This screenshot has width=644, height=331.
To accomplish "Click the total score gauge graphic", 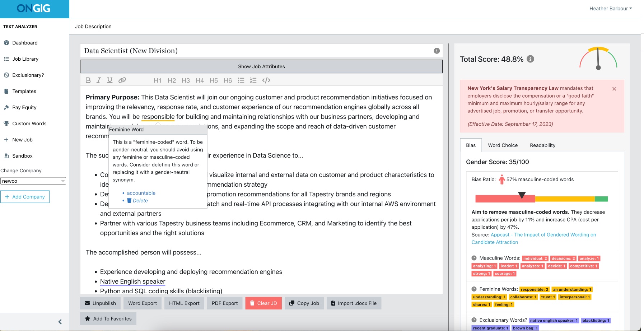I will (598, 58).
